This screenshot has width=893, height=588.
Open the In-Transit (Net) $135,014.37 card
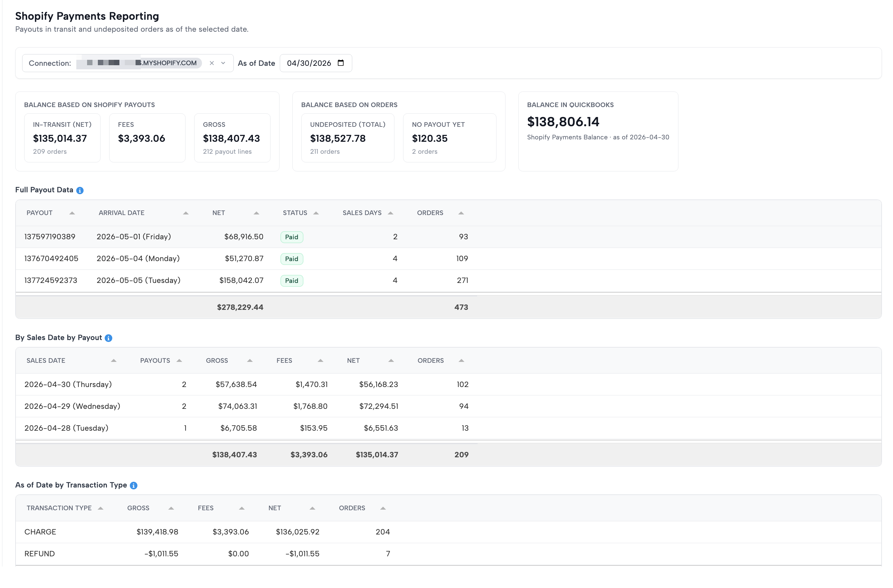click(62, 138)
